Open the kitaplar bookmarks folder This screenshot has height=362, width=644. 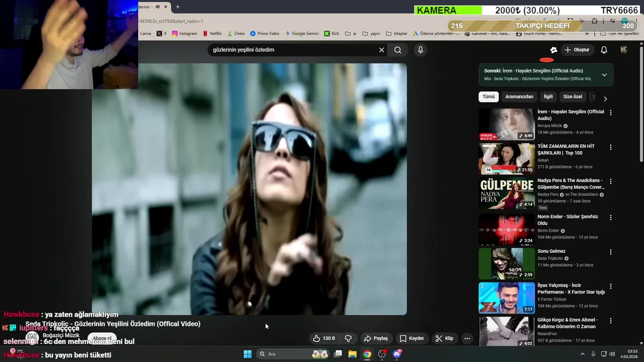396,33
